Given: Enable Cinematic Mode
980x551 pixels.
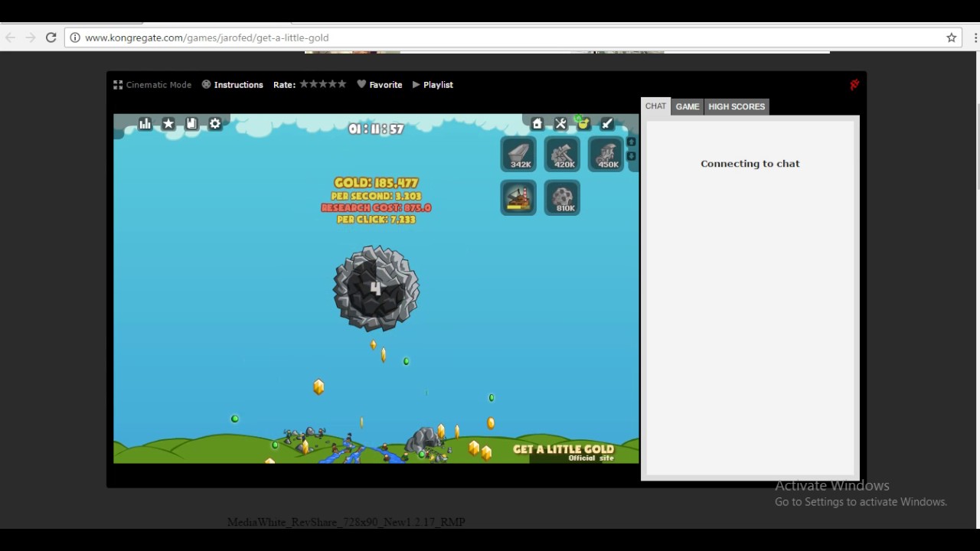Looking at the screenshot, I should pos(152,85).
